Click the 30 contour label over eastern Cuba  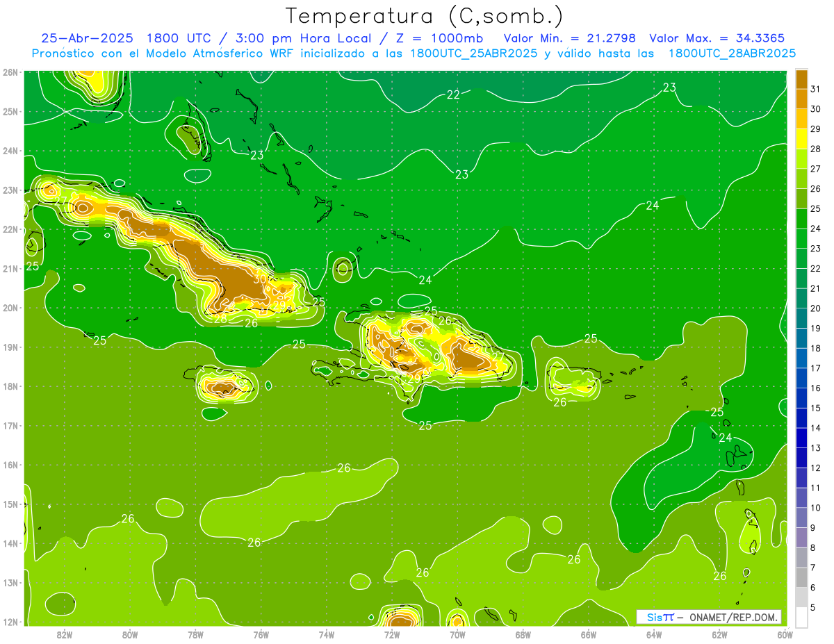pos(260,279)
